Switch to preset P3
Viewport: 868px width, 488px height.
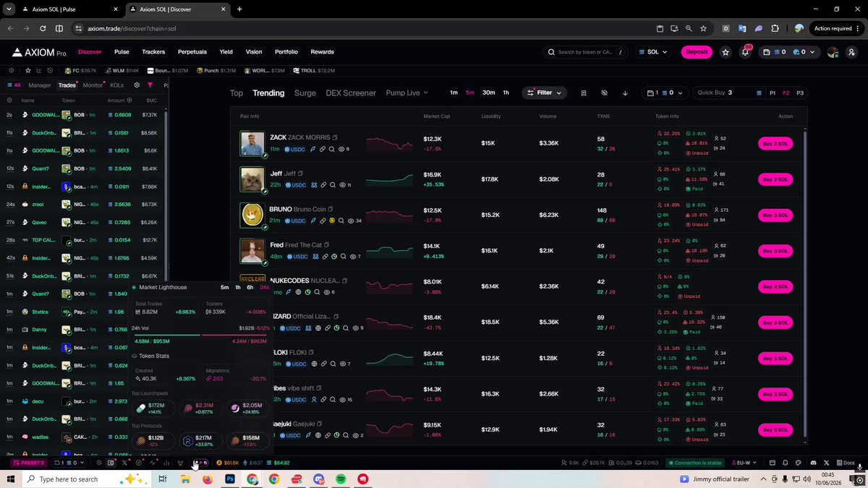click(x=800, y=93)
